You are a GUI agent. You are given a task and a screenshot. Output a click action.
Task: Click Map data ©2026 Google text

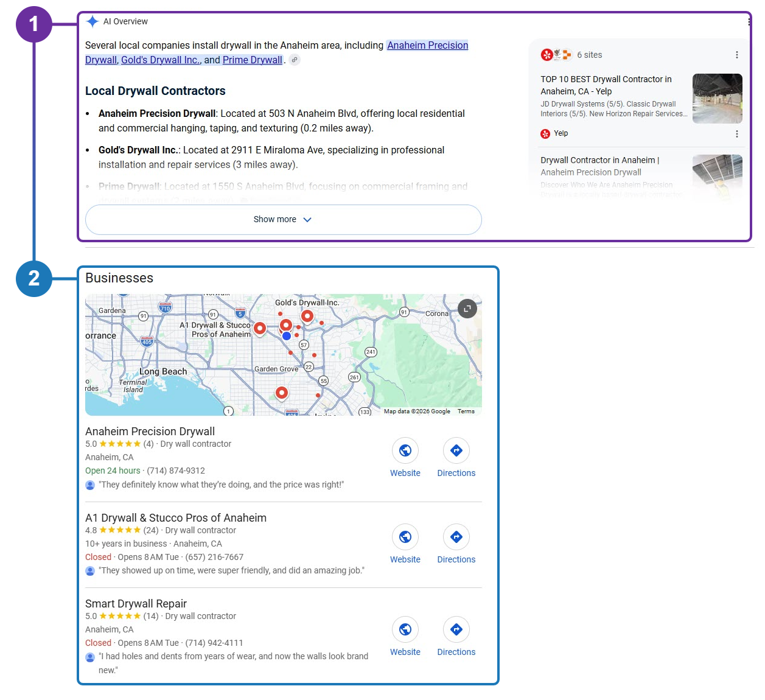417,411
